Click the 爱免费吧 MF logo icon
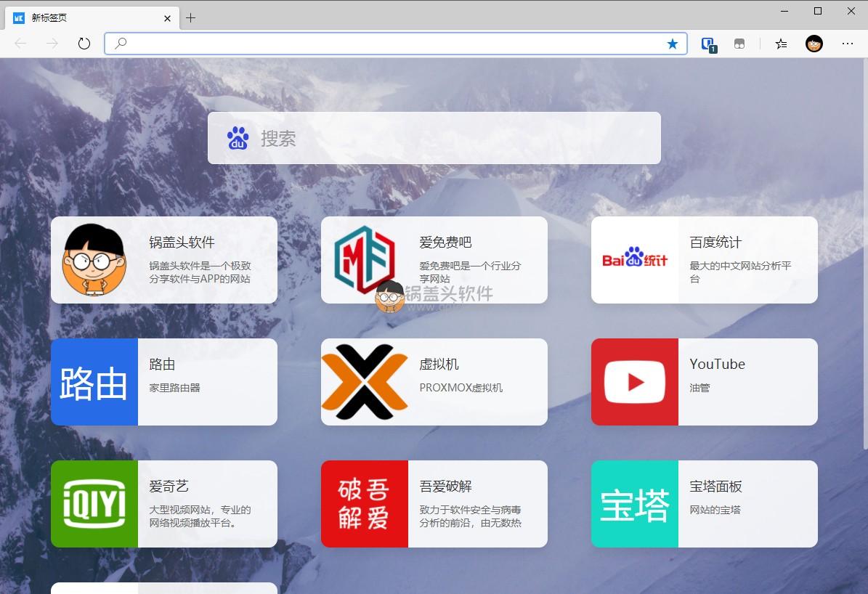 (x=364, y=260)
